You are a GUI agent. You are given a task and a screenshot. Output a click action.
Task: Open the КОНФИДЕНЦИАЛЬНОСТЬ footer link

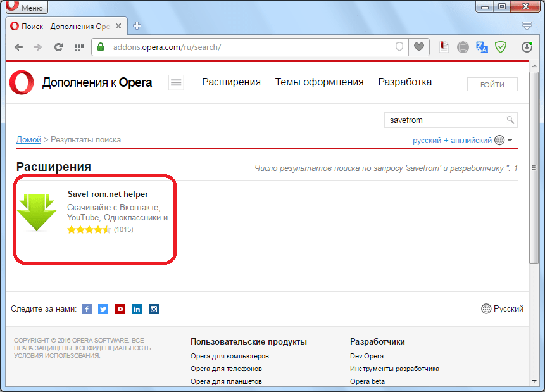pyautogui.click(x=114, y=348)
